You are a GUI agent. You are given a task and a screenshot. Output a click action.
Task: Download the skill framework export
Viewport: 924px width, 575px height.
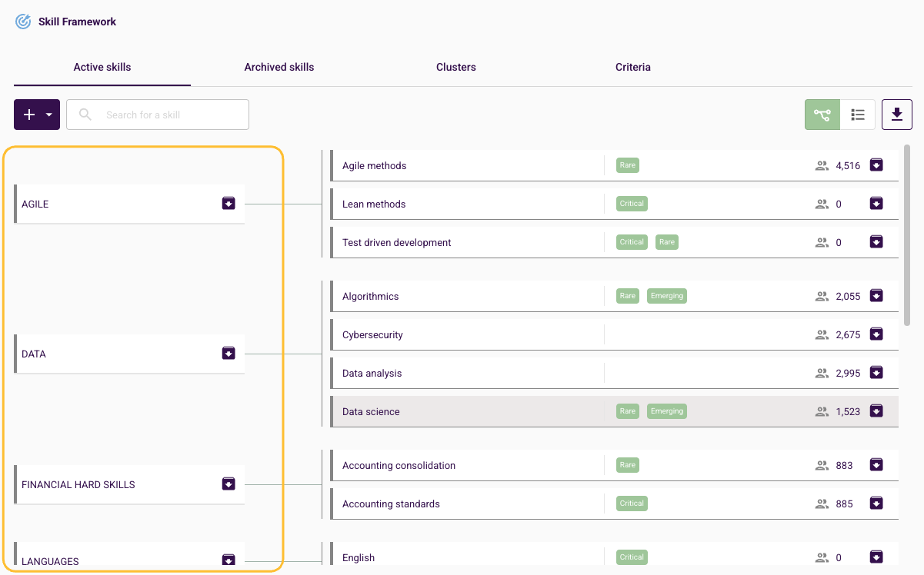coord(897,115)
